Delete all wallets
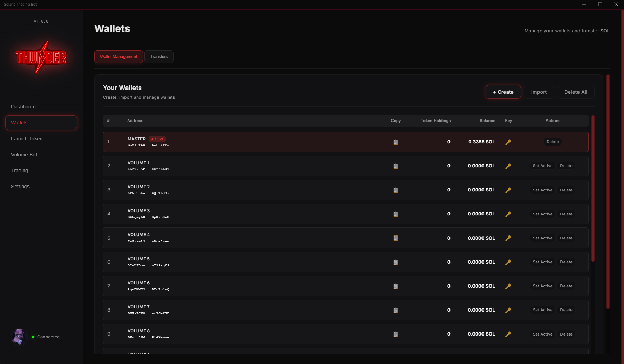This screenshot has width=624, height=364. [575, 92]
